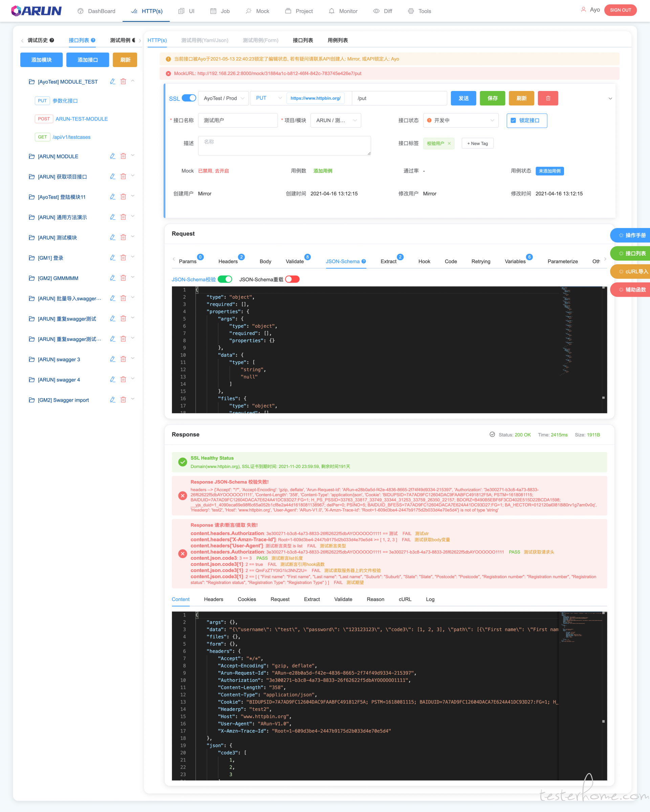Collapse the interface details panel chevron

click(x=610, y=99)
